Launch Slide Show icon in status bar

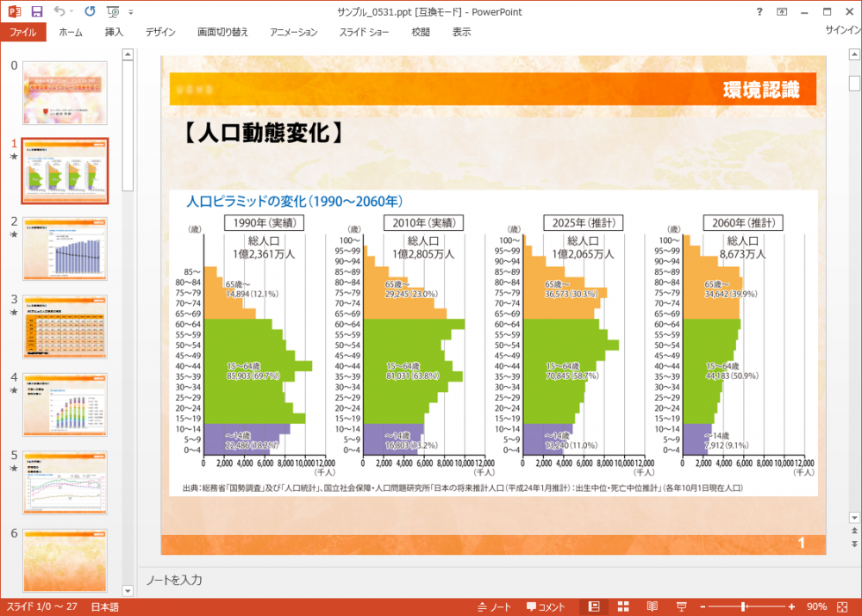pos(681,607)
